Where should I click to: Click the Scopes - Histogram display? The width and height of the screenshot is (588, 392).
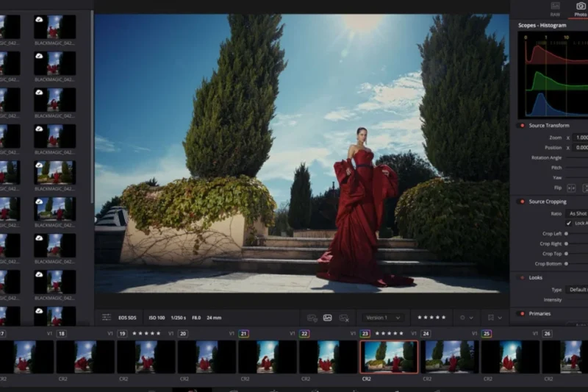553,76
